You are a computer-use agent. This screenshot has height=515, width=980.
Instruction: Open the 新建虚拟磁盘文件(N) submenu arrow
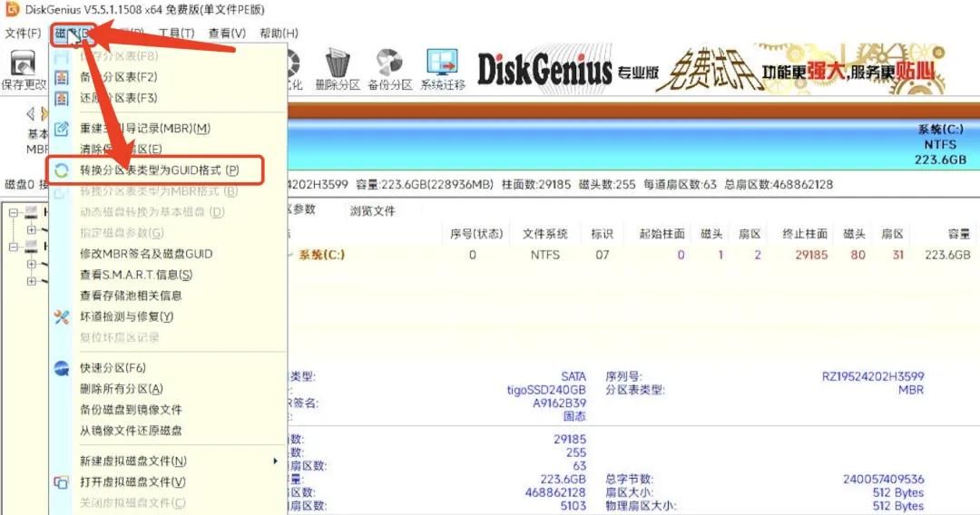coord(275,461)
